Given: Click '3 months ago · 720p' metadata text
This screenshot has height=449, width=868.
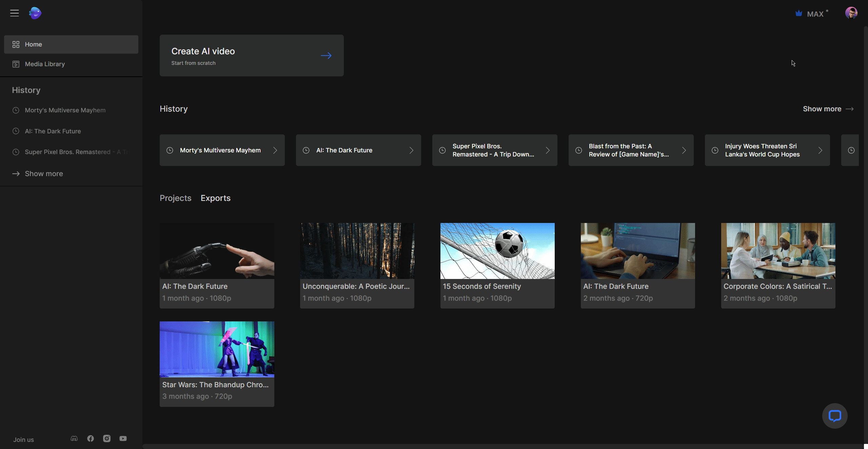Looking at the screenshot, I should click(x=197, y=396).
